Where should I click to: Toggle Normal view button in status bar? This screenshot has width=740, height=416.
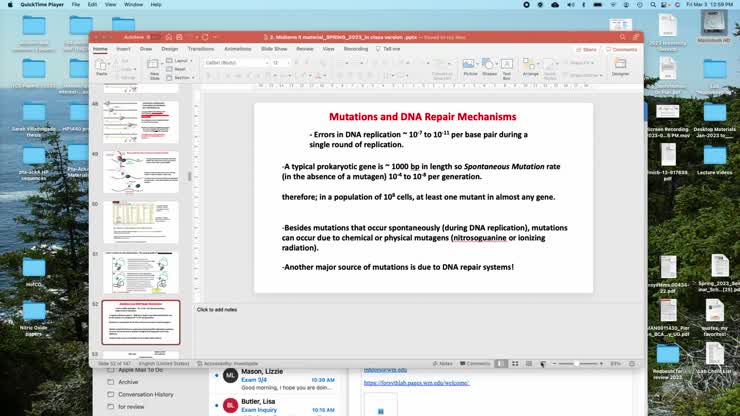pyautogui.click(x=501, y=363)
